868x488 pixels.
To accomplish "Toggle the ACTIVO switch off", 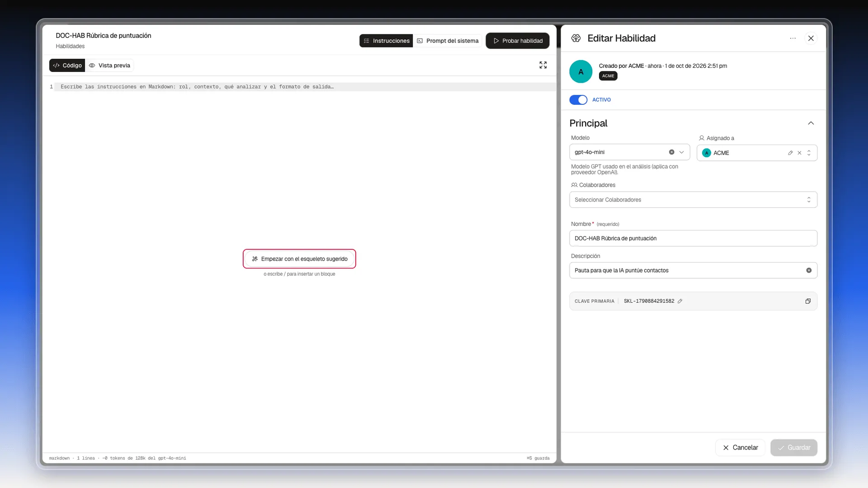I will (578, 100).
